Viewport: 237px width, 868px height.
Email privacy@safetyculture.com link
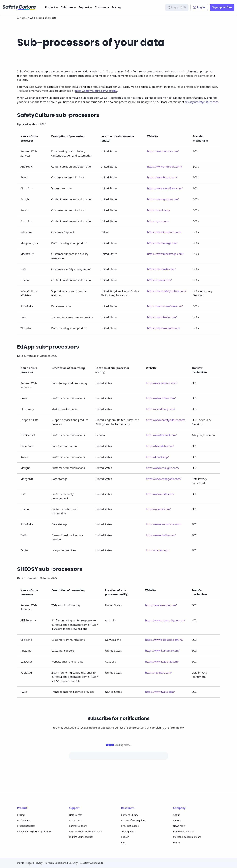coord(201,102)
